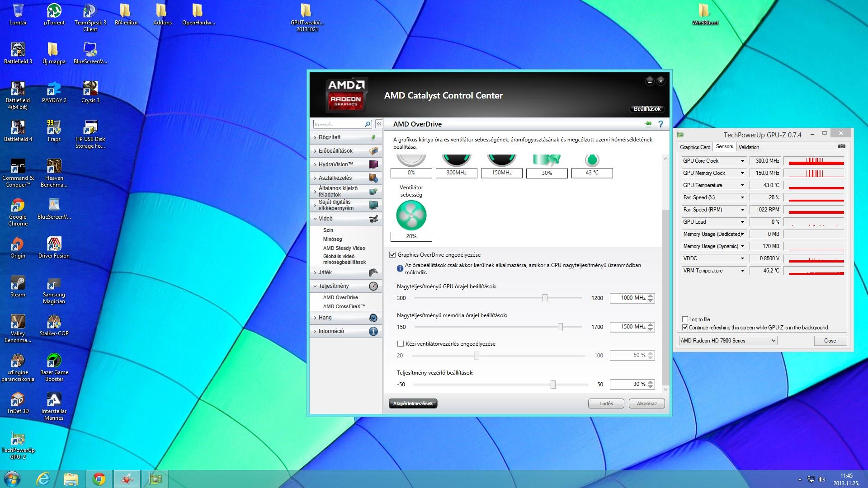Click the GPU-Z screenshot camera icon
The image size is (868, 488).
841,146
